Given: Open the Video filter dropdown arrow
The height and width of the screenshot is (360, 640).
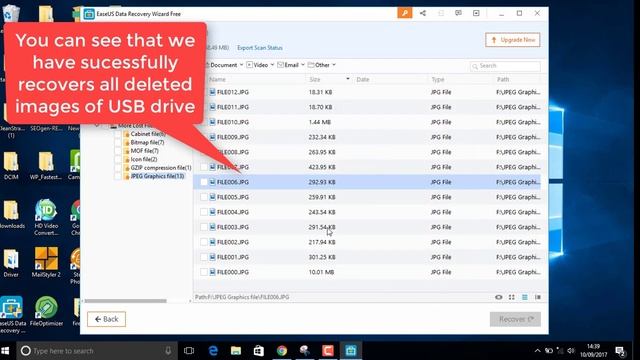Looking at the screenshot, I should coord(272,65).
